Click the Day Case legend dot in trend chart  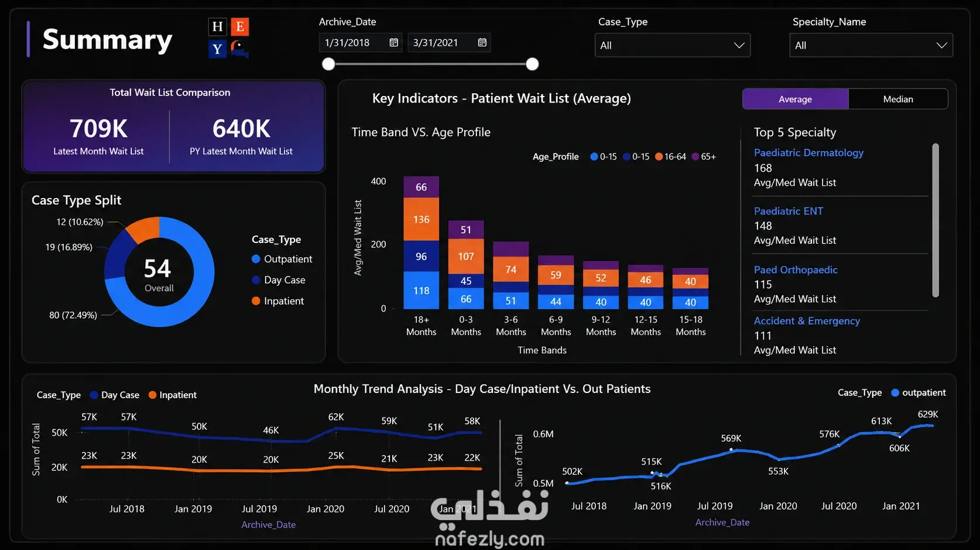point(94,395)
